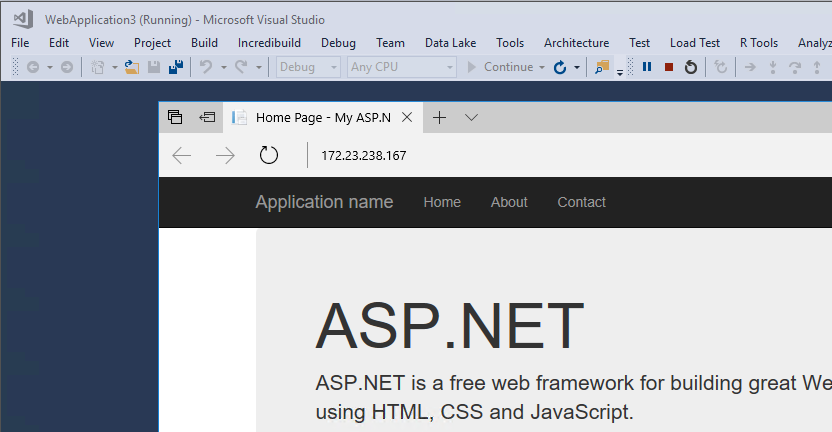This screenshot has height=432, width=832.
Task: Open the Test menu
Action: pos(639,43)
